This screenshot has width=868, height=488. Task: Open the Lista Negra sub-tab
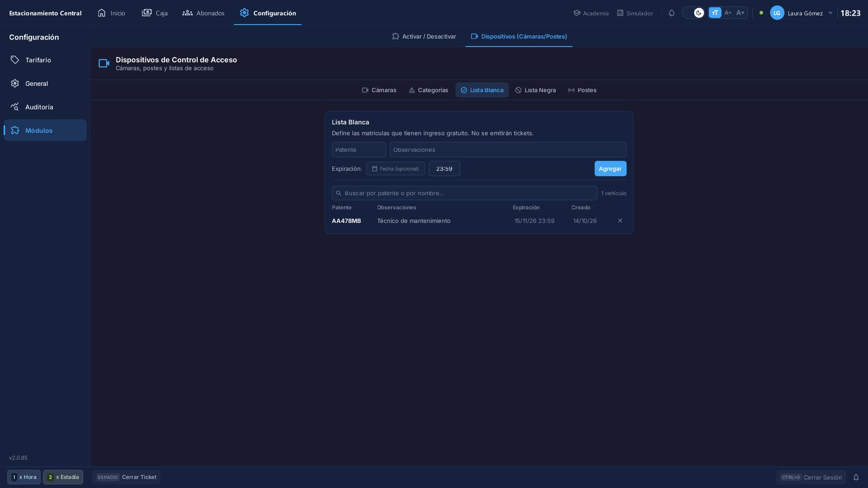(x=535, y=90)
